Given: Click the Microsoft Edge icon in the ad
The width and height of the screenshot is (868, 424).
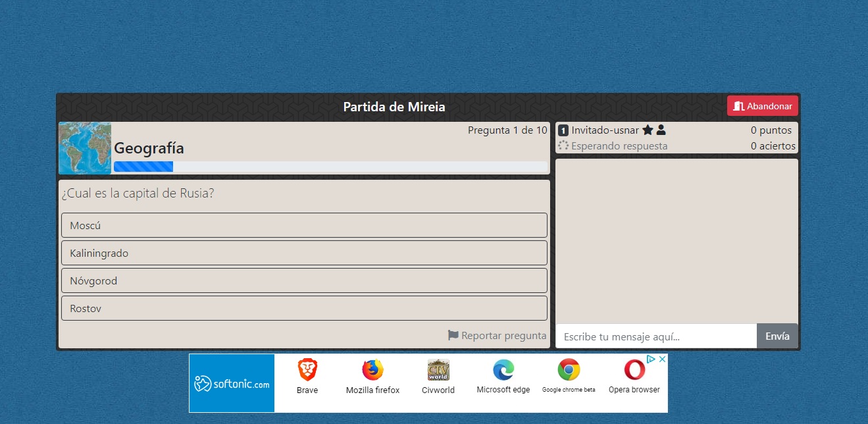Looking at the screenshot, I should click(503, 370).
